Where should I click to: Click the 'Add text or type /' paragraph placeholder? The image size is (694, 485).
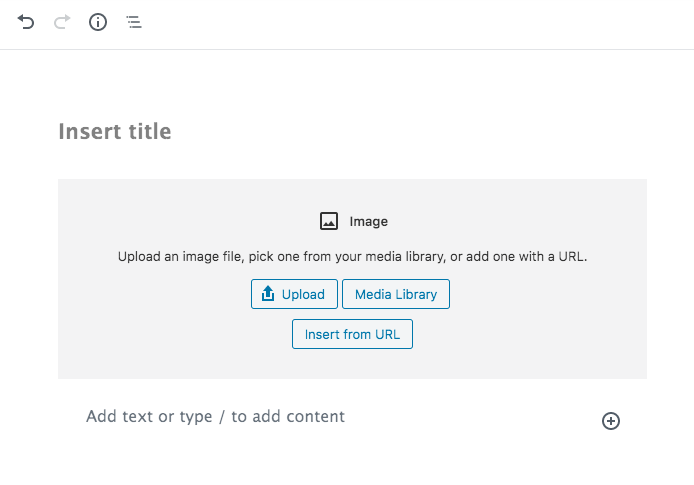[216, 416]
